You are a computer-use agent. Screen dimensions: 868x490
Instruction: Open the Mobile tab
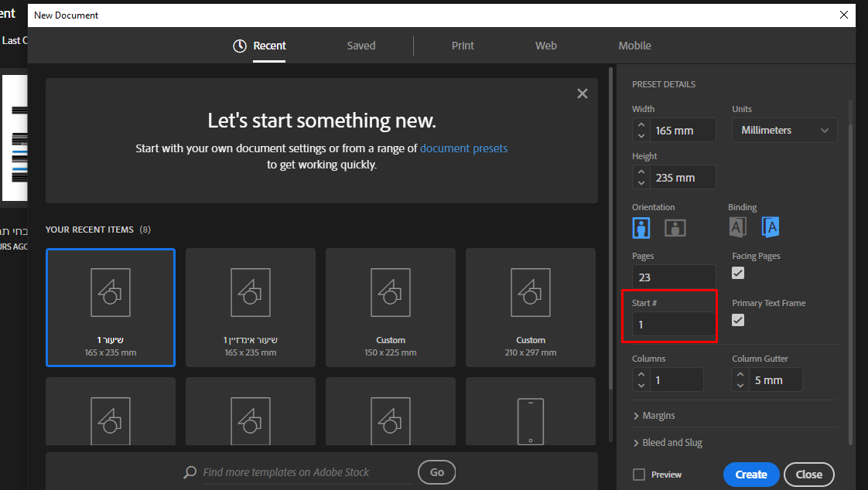coord(634,46)
